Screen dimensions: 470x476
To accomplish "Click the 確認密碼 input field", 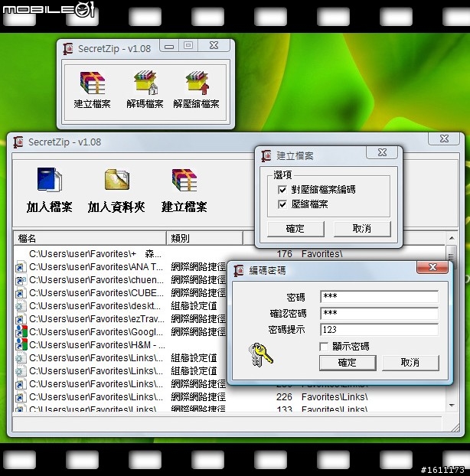I will [379, 313].
